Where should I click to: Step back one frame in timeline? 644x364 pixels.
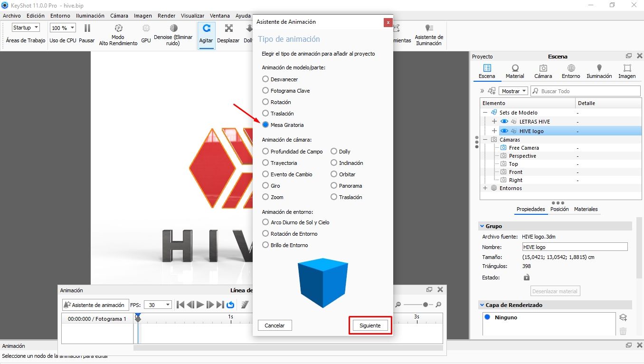tap(190, 305)
